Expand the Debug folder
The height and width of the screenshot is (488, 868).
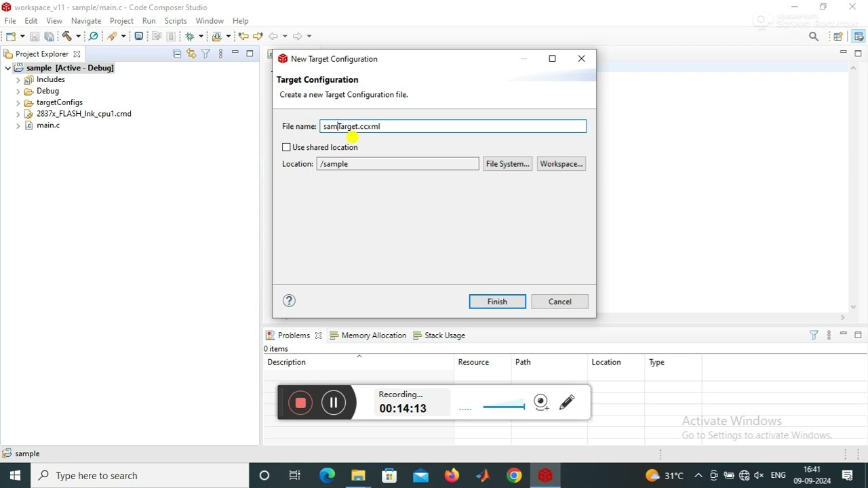pos(18,91)
